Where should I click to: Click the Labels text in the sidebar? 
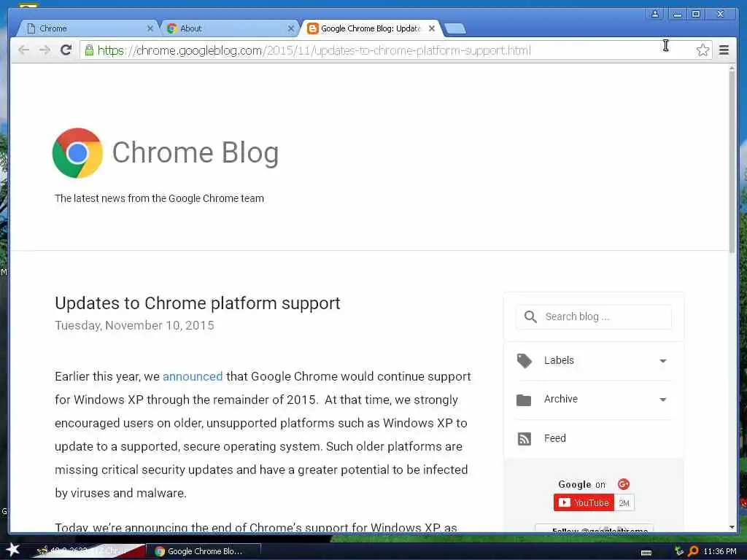[x=559, y=360]
